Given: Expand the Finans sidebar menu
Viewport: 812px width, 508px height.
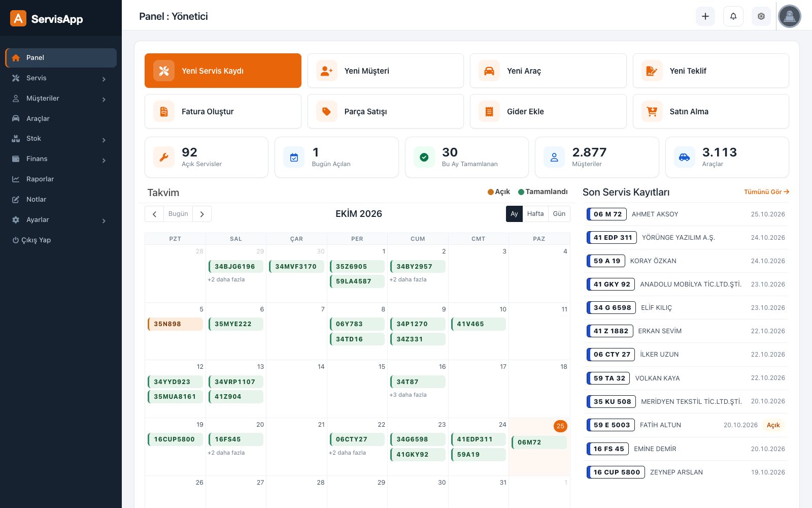Looking at the screenshot, I should [61, 159].
